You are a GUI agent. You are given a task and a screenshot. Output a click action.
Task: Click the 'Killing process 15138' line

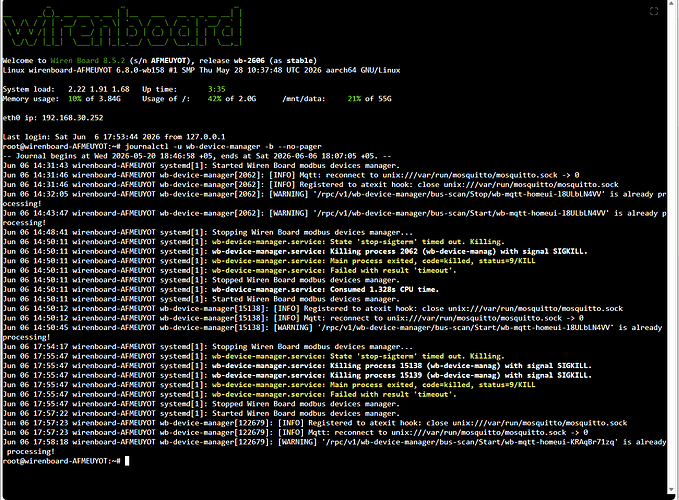point(297,365)
